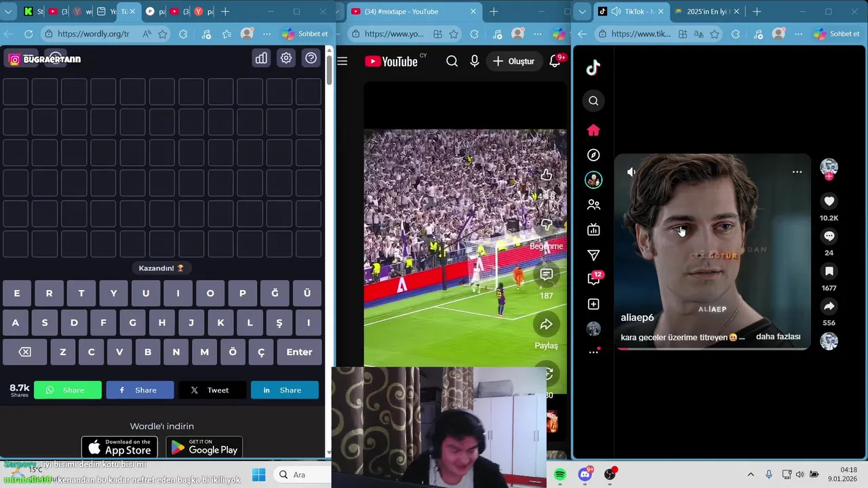868x488 pixels.
Task: Go to YouTube home via logo
Action: pyautogui.click(x=391, y=61)
